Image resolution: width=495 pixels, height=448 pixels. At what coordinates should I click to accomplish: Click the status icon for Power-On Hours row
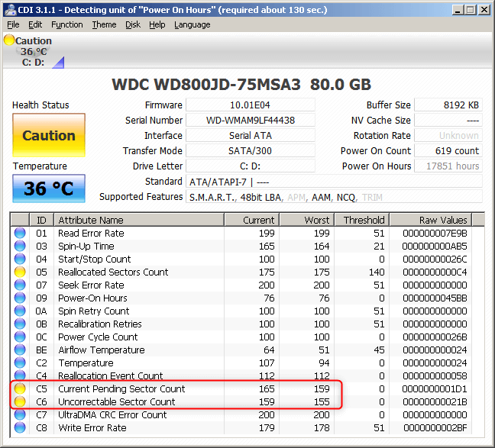(20, 298)
